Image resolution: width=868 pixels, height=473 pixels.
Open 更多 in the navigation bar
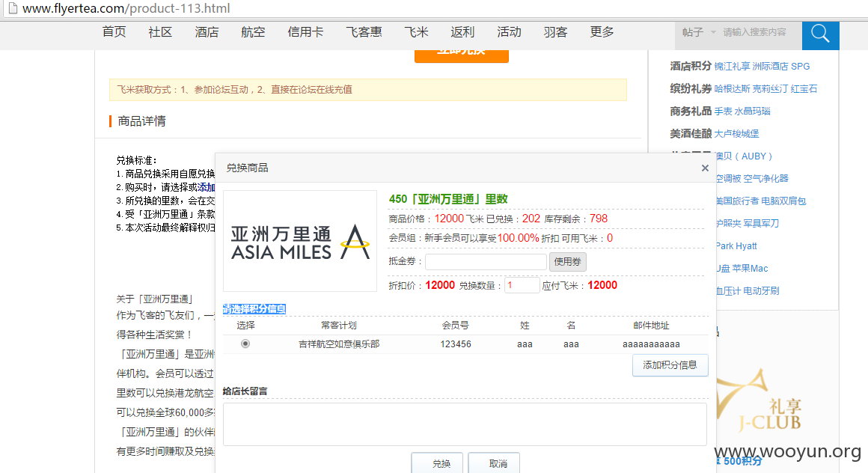coord(602,31)
